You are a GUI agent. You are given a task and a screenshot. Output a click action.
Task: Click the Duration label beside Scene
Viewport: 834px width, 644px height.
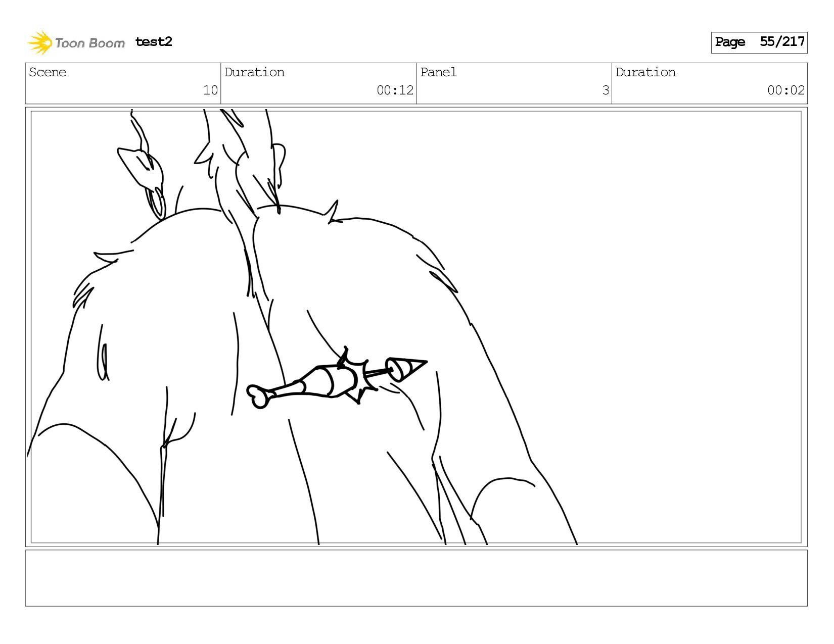tap(254, 72)
